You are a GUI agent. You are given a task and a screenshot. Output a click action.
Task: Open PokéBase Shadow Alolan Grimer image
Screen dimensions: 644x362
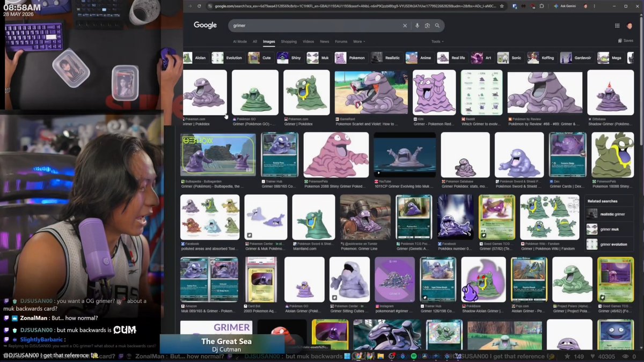tap(484, 280)
